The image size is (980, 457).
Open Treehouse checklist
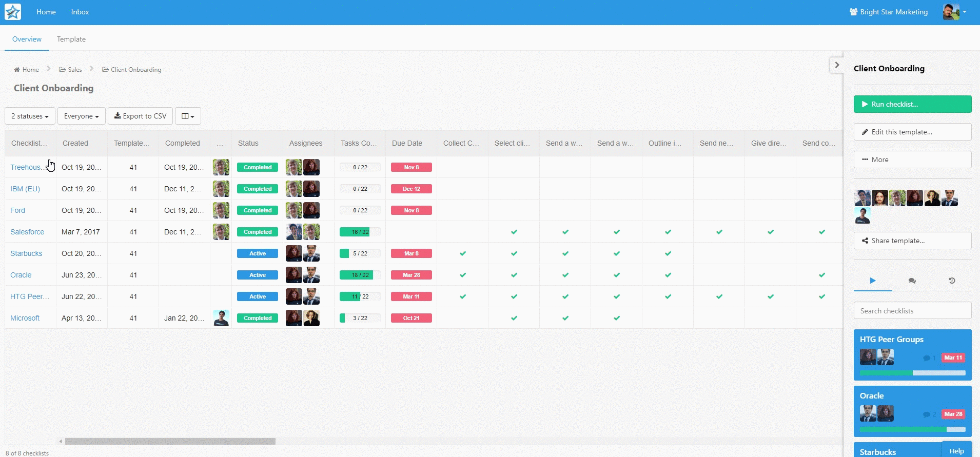(27, 167)
